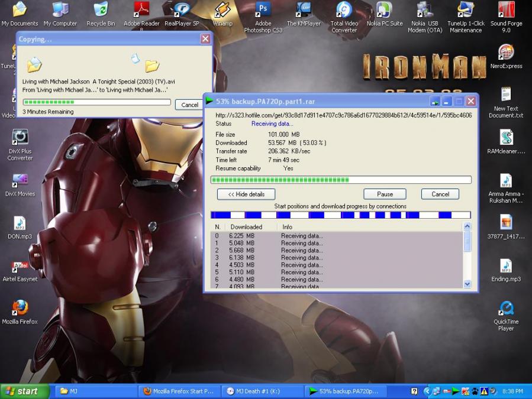The image size is (532, 399).
Task: Click the Total Video Converter icon
Action: click(344, 17)
